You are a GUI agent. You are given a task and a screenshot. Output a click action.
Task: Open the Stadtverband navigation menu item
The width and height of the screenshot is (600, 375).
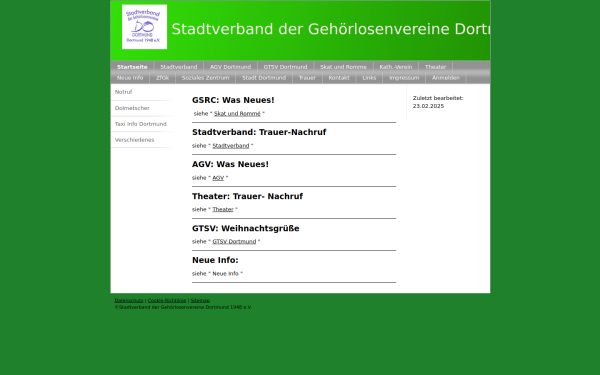click(x=179, y=67)
